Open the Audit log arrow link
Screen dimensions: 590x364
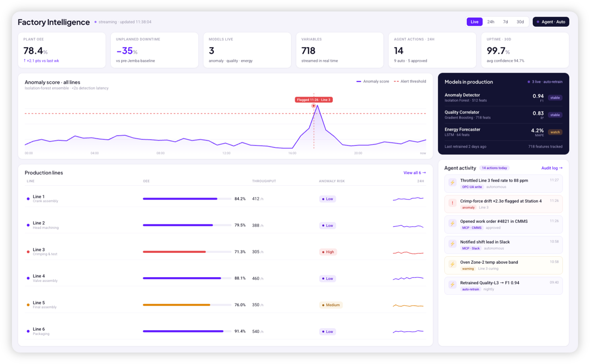pyautogui.click(x=552, y=168)
